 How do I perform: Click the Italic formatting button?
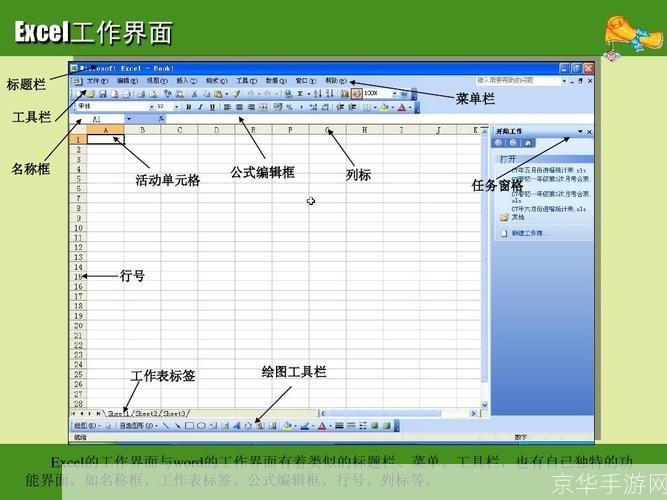(200, 107)
